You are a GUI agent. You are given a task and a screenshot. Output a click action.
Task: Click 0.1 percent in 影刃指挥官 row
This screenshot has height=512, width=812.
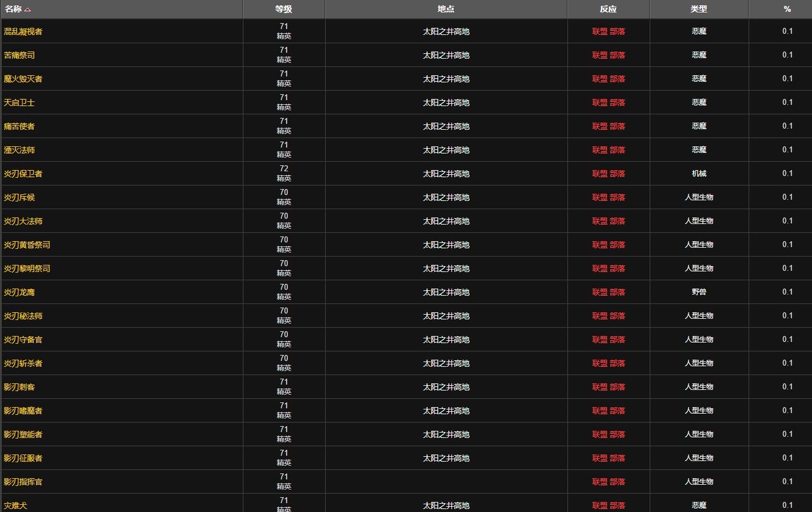787,482
